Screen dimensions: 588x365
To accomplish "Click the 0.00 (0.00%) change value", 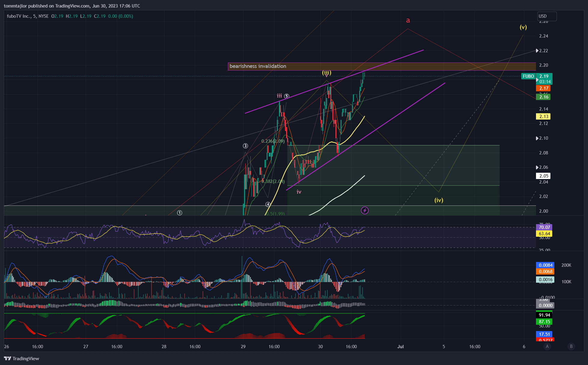I will pyautogui.click(x=121, y=16).
